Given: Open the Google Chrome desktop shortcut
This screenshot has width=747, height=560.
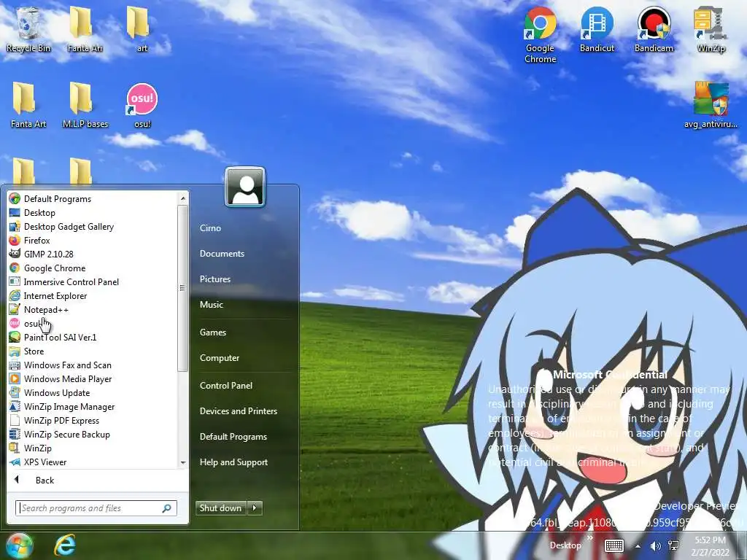Looking at the screenshot, I should (541, 35).
